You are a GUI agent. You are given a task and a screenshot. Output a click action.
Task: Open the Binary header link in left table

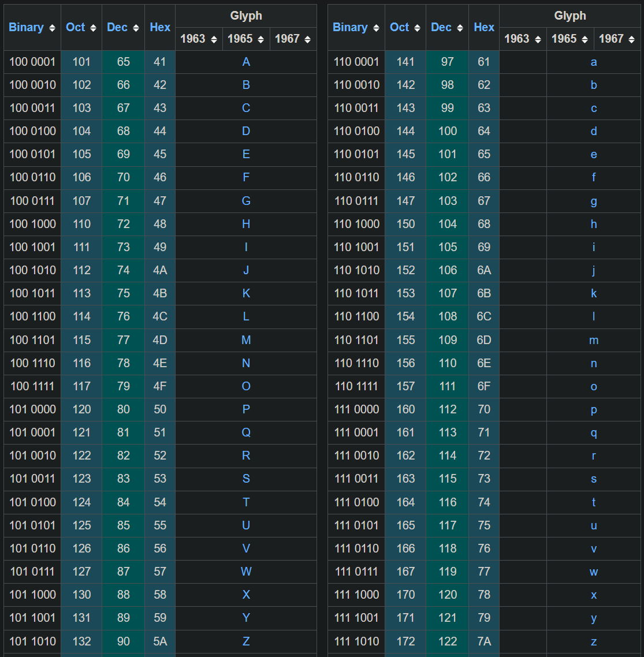(26, 27)
